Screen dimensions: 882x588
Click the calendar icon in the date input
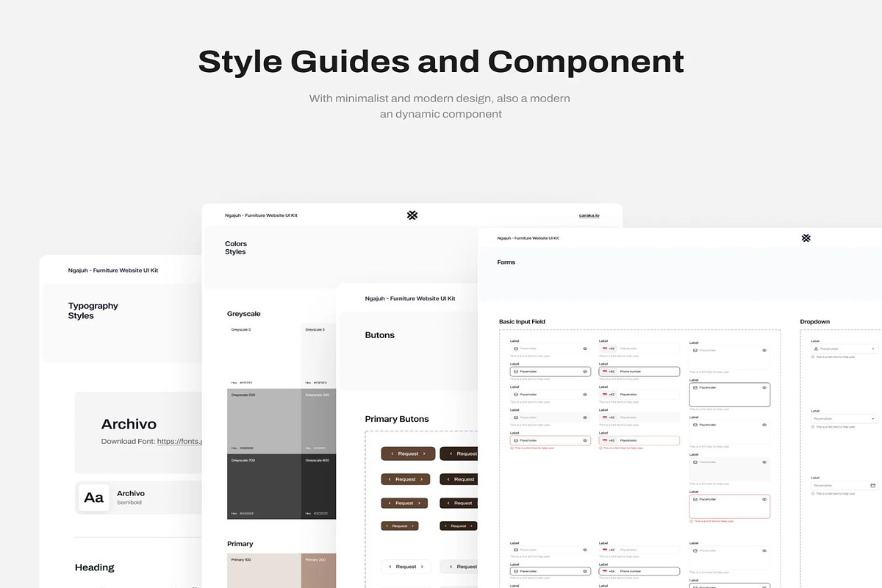(873, 485)
